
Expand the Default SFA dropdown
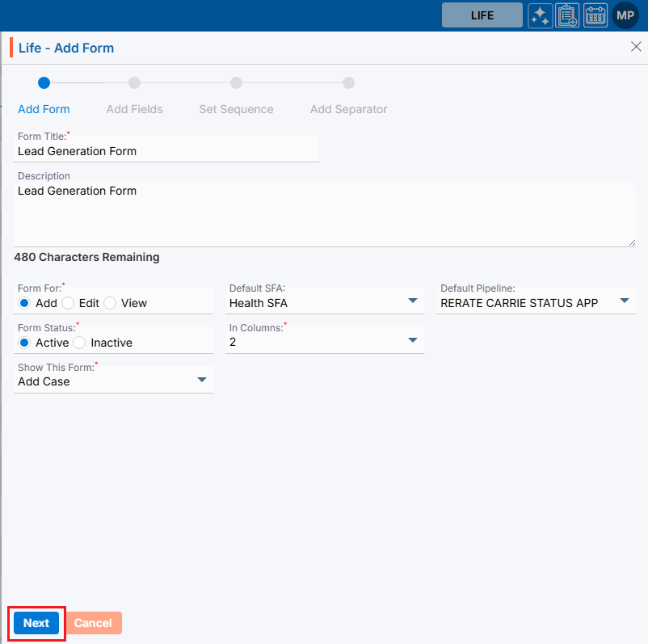point(412,301)
